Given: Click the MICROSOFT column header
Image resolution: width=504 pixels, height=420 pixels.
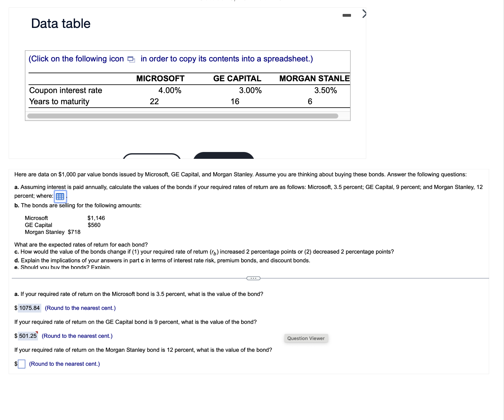Looking at the screenshot, I should [x=160, y=78].
